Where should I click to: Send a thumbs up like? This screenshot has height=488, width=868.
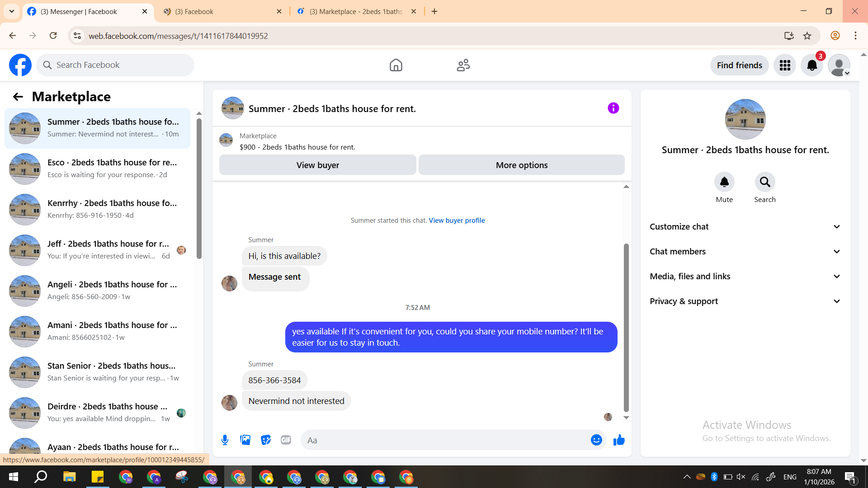coord(618,440)
